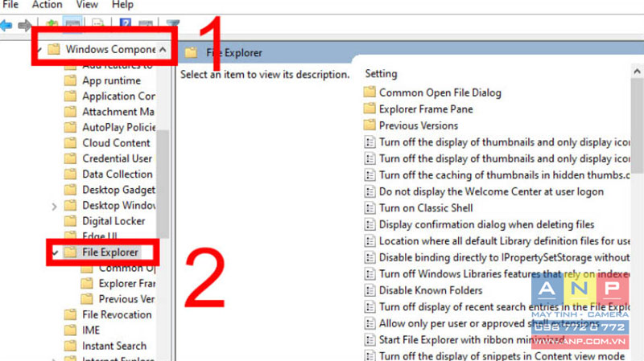
Task: Select IME tree folder
Action: tap(91, 330)
